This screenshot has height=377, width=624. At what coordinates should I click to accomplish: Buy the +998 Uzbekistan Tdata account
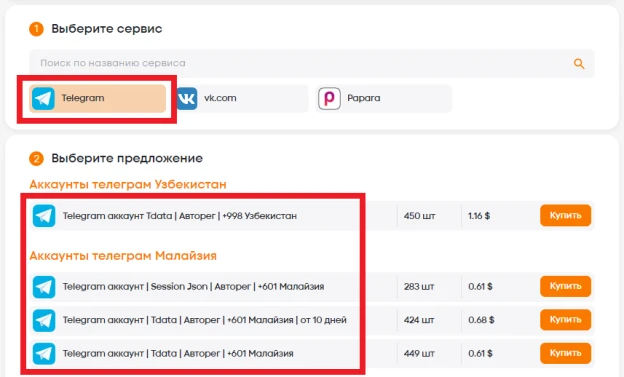(x=565, y=215)
